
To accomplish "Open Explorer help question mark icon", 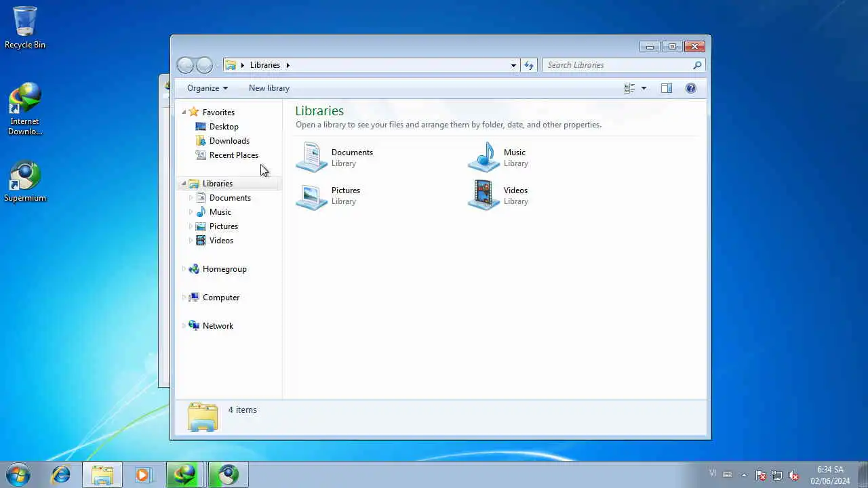I will click(x=691, y=88).
